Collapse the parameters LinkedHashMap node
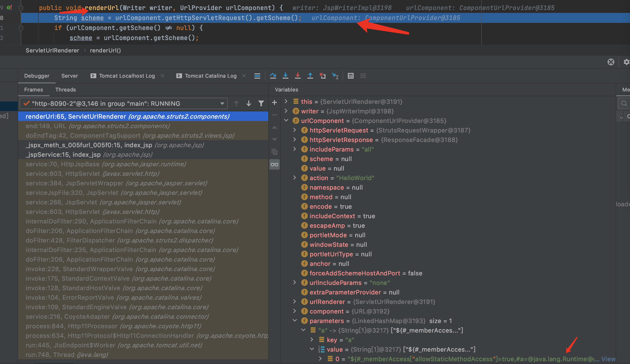The width and height of the screenshot is (630, 364). [295, 320]
